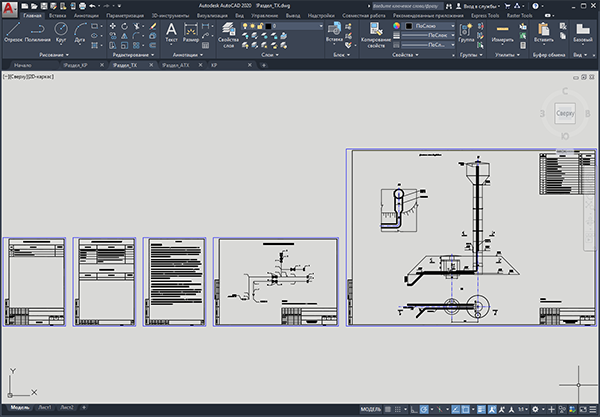This screenshot has height=417, width=600.
Task: Open the Express Tools ribbon tab
Action: 485,16
